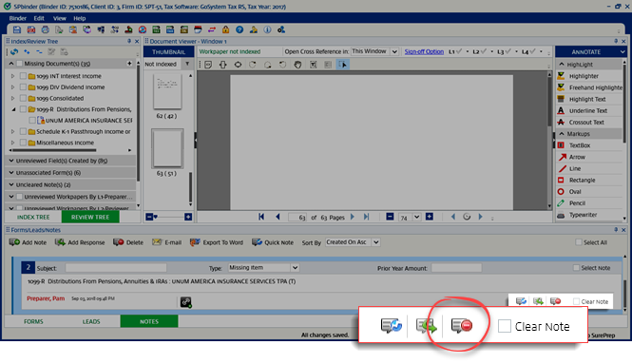The width and height of the screenshot is (632, 364).
Task: Open the blue question-mark Help icon
Action: pyautogui.click(x=239, y=29)
